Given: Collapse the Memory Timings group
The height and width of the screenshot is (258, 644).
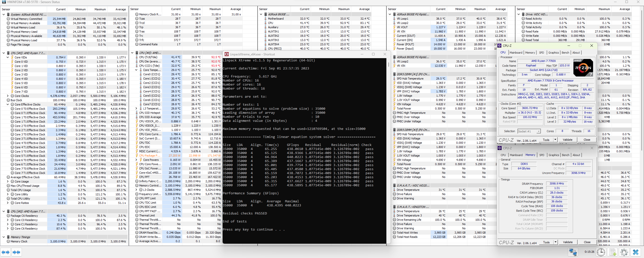Looking at the screenshot, I should [x=4, y=237].
